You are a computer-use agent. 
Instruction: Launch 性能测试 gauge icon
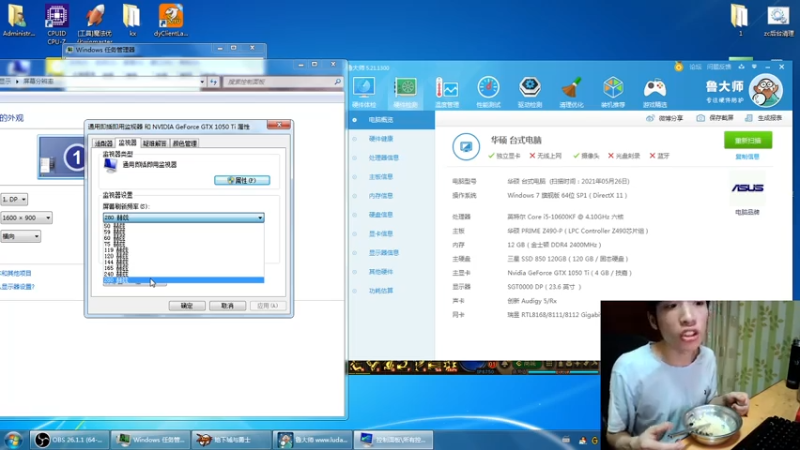[488, 92]
